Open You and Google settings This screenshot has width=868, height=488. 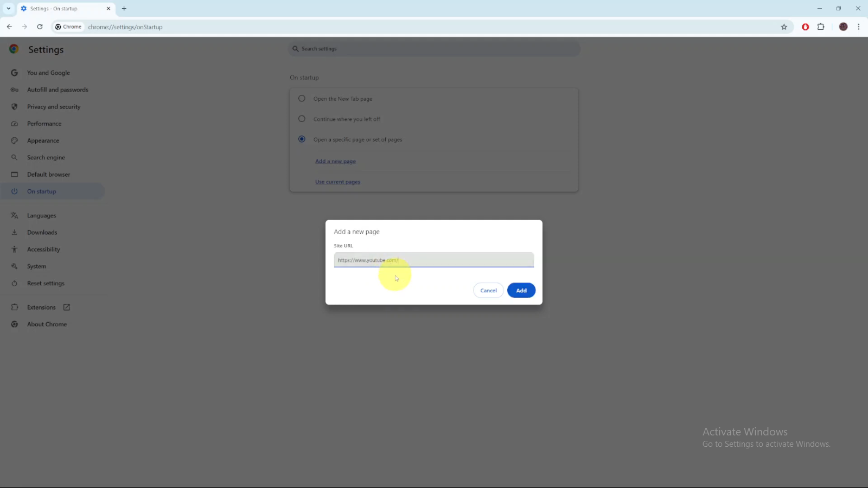pyautogui.click(x=48, y=73)
